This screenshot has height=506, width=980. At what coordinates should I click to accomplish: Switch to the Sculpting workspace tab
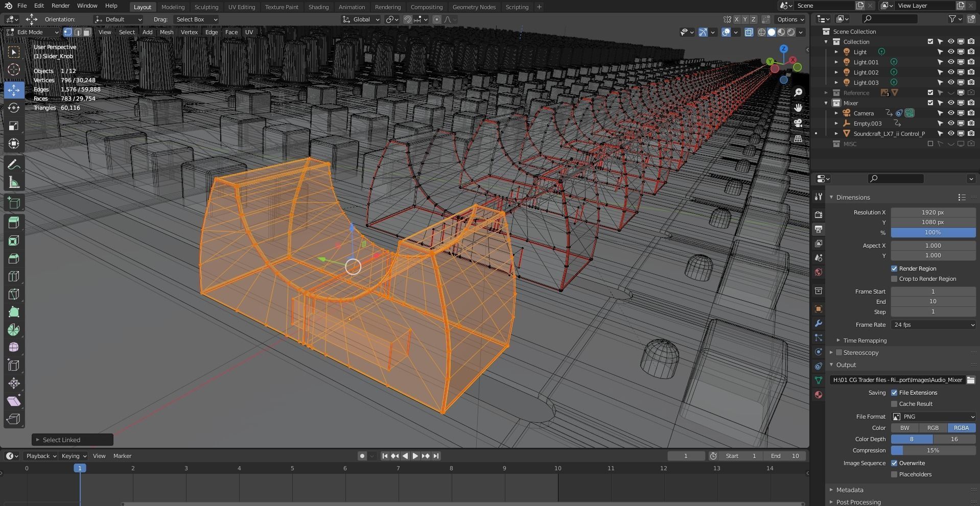click(206, 7)
